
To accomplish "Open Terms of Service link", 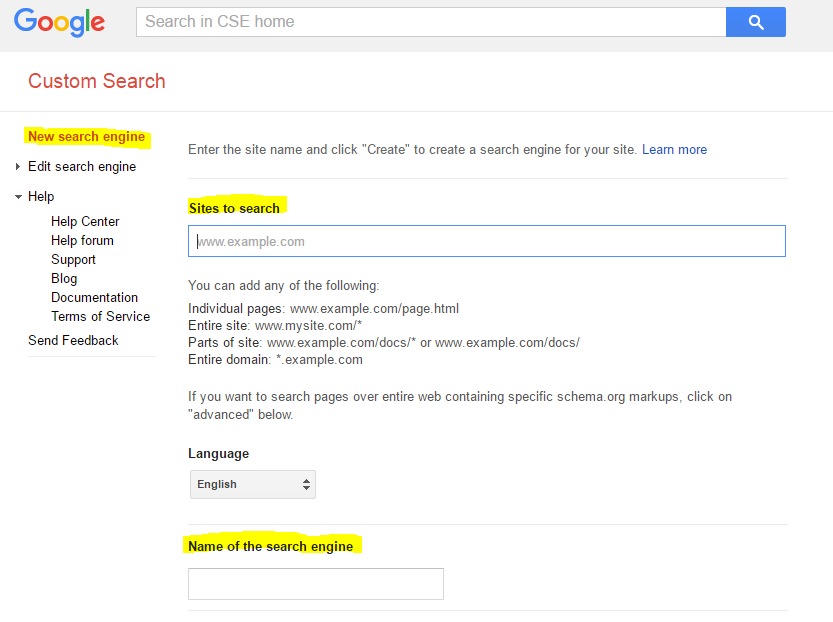I will pyautogui.click(x=100, y=317).
